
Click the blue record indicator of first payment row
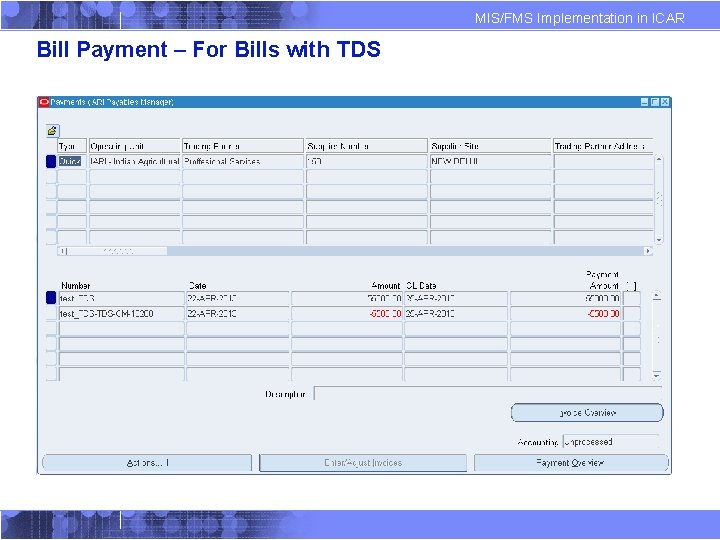[51, 162]
